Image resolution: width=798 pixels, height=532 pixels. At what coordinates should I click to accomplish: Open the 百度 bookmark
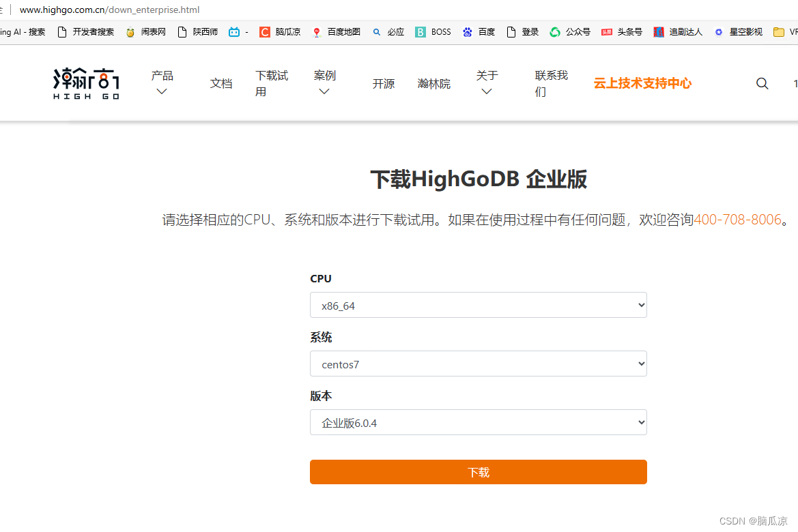479,32
